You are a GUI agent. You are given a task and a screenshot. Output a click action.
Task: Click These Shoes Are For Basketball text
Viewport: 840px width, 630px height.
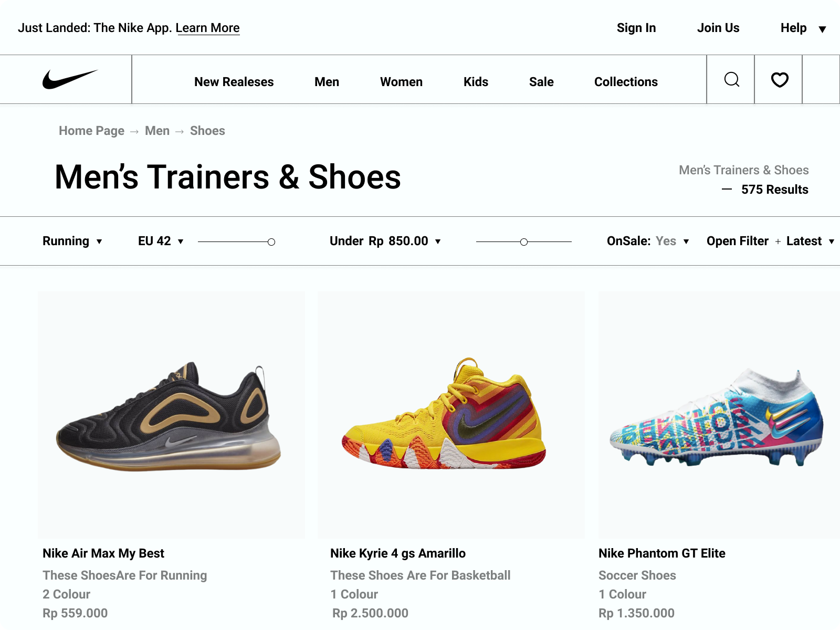click(421, 575)
